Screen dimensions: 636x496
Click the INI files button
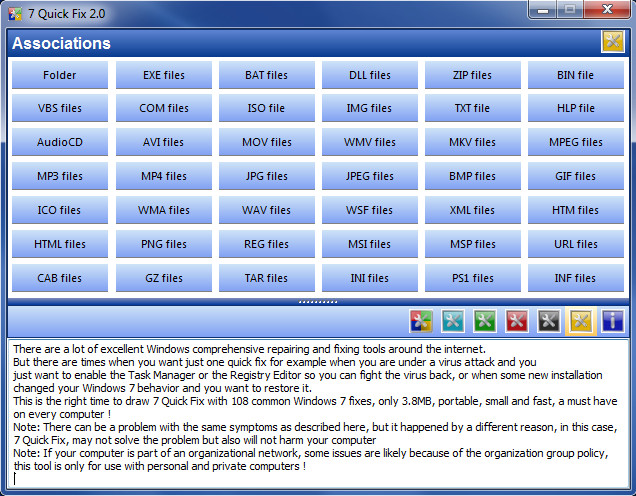(x=370, y=279)
